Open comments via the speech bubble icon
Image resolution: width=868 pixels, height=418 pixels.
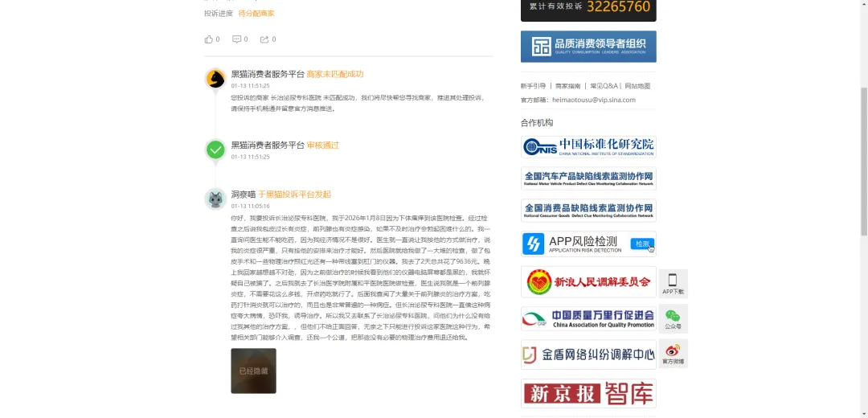237,39
